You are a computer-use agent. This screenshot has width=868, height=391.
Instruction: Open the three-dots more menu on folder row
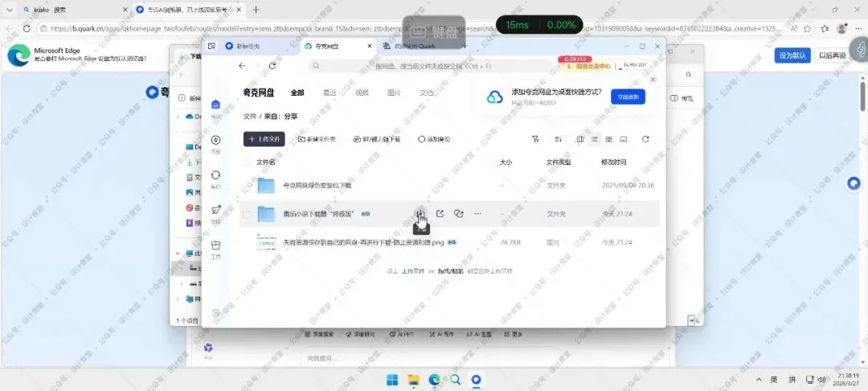click(477, 214)
